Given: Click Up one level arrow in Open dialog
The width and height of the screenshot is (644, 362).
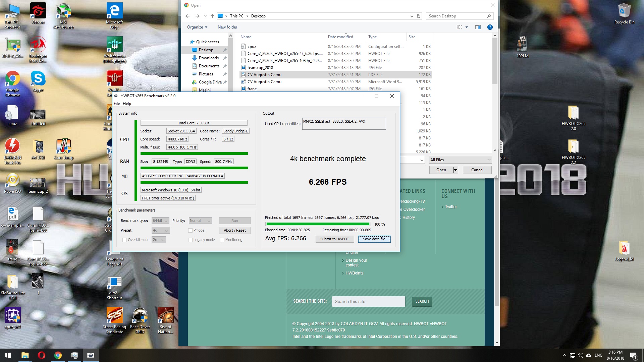Looking at the screenshot, I should pos(212,16).
